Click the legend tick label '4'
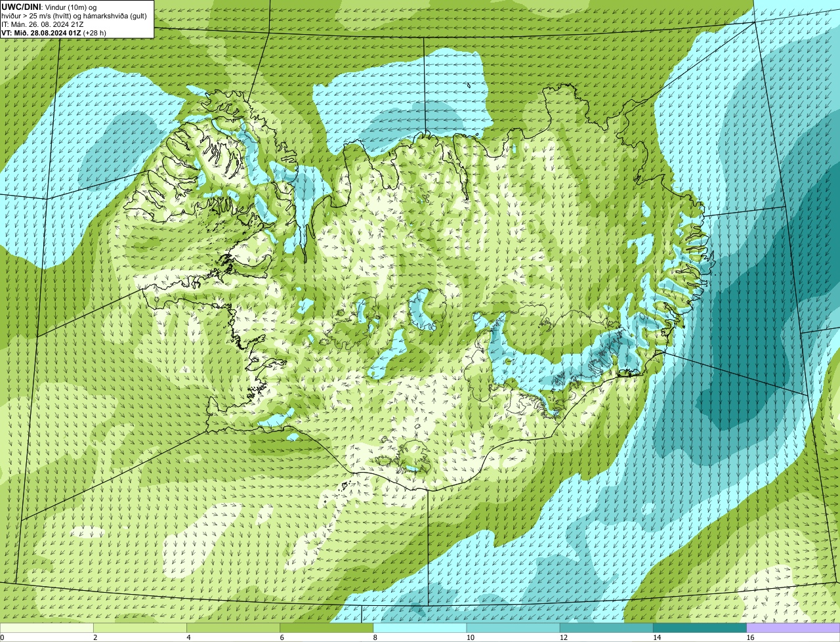This screenshot has height=642, width=840. click(188, 637)
